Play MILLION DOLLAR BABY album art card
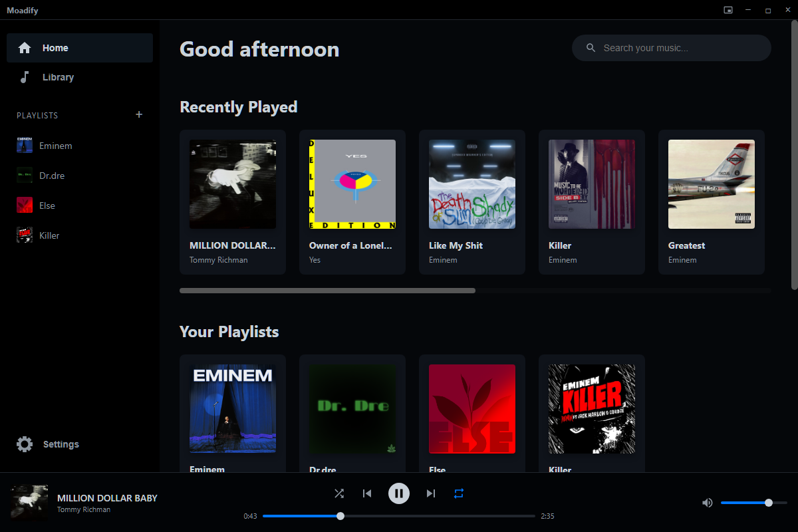This screenshot has height=532, width=798. [233, 184]
